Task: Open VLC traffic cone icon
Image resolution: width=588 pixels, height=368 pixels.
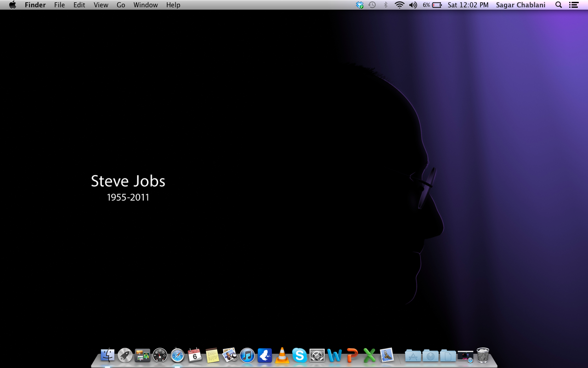Action: [x=282, y=355]
